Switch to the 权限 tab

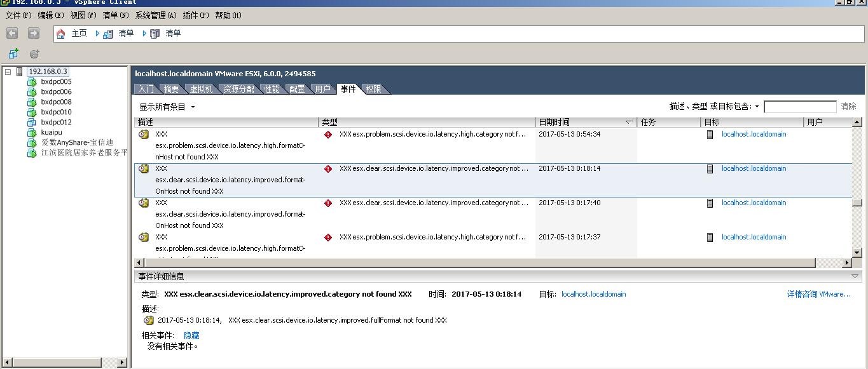[x=374, y=89]
